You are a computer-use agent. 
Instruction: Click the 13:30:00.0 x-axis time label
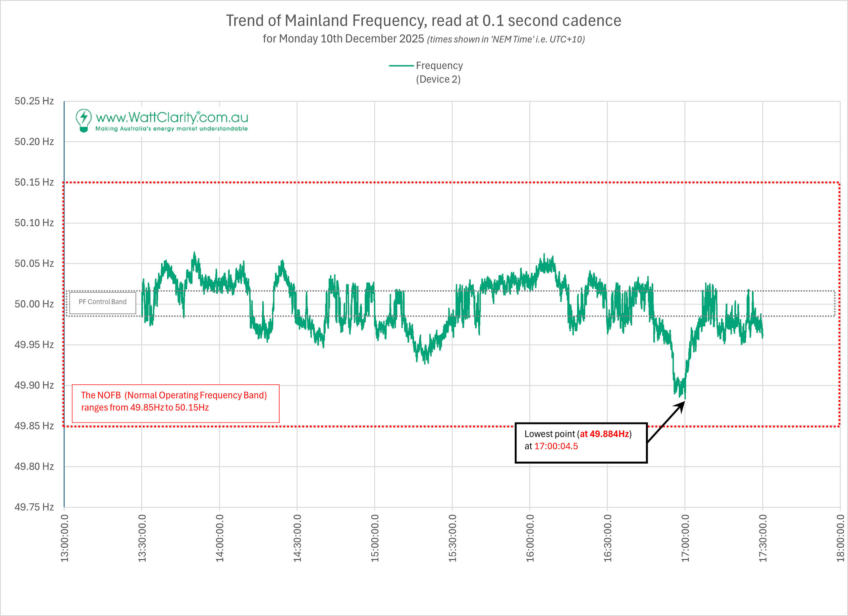[x=142, y=538]
